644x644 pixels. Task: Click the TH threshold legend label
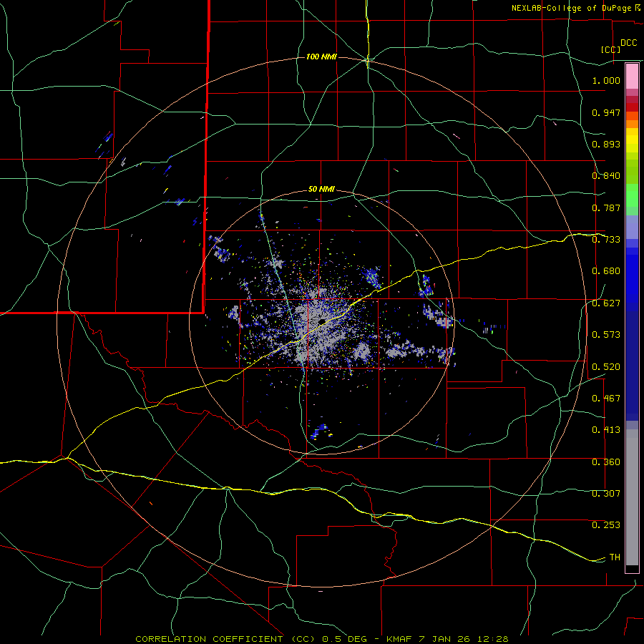(x=615, y=557)
